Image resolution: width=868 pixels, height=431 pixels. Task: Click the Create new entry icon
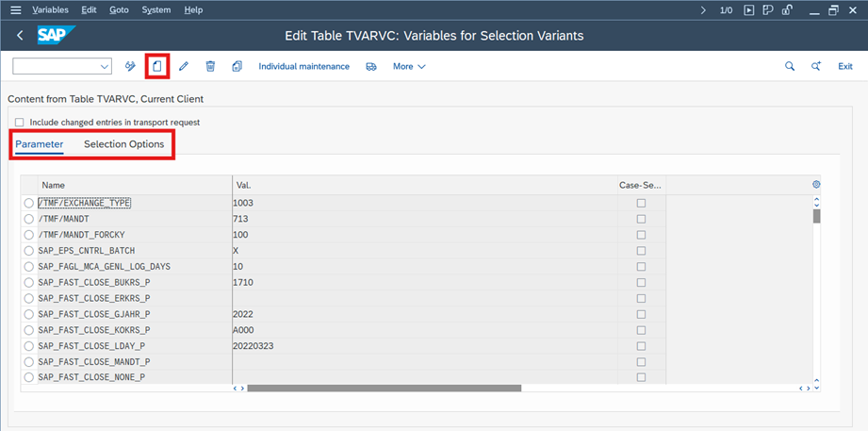pos(157,66)
